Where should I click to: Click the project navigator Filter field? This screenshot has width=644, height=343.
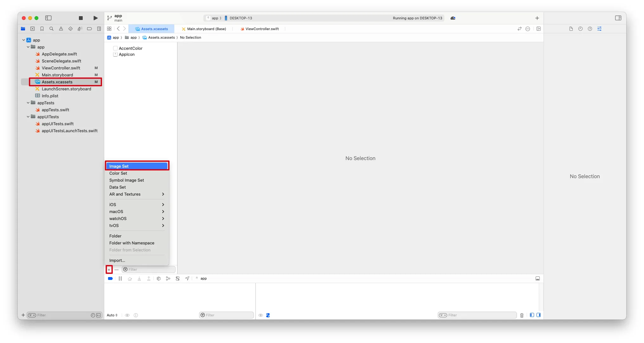[x=62, y=315]
